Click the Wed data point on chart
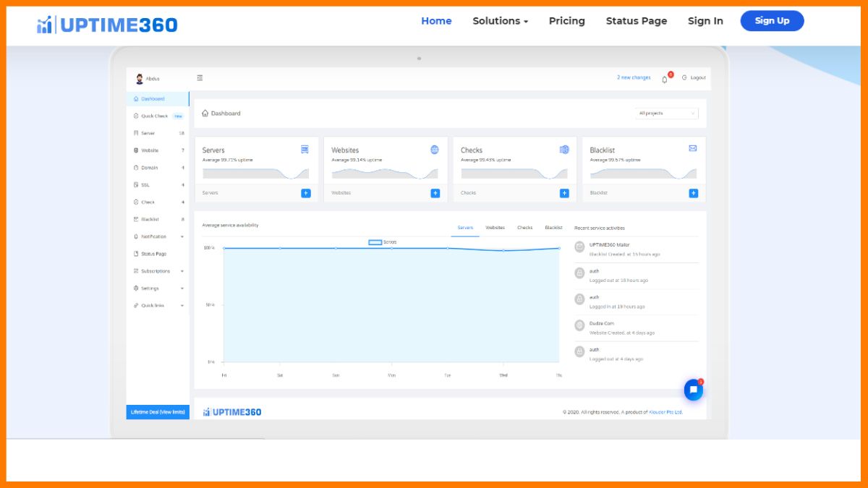The height and width of the screenshot is (488, 868). click(x=503, y=251)
